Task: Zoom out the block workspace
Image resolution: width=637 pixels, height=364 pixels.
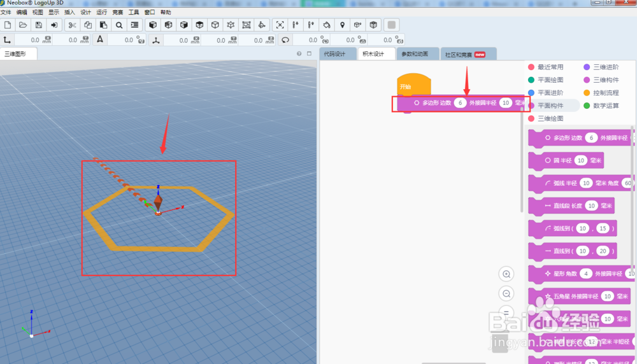Action: tap(506, 293)
